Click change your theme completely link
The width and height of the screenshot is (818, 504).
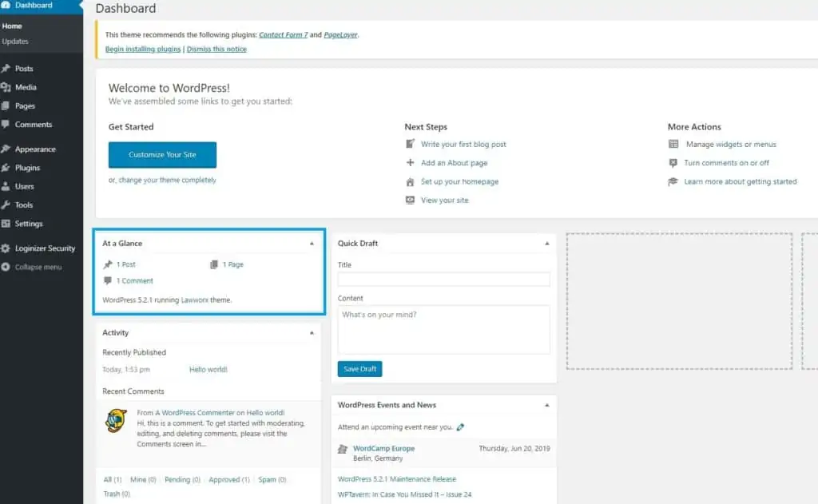point(167,180)
